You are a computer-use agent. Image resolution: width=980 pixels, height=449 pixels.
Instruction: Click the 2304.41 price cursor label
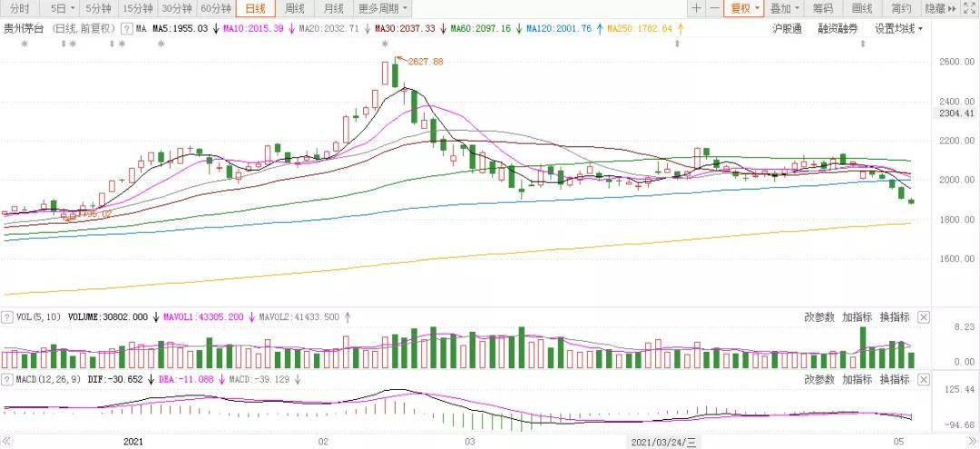tap(955, 113)
